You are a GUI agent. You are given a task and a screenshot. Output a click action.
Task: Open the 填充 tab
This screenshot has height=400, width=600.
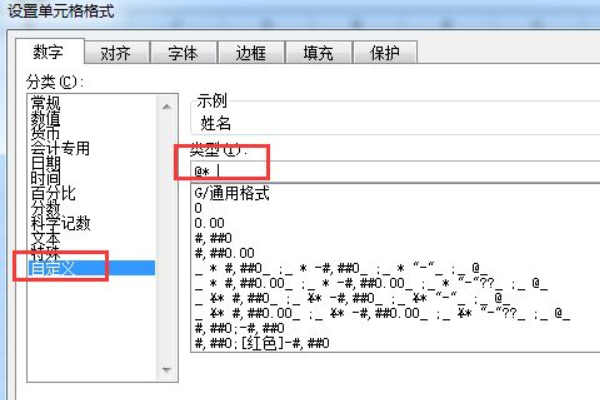point(318,52)
